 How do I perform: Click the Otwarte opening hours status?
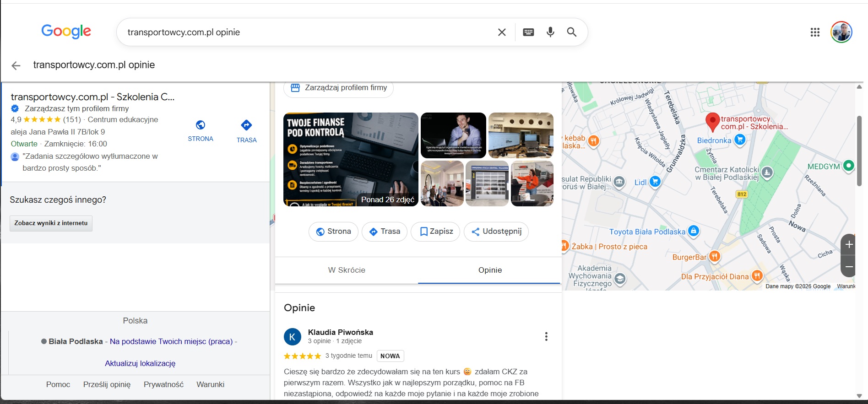coord(24,144)
